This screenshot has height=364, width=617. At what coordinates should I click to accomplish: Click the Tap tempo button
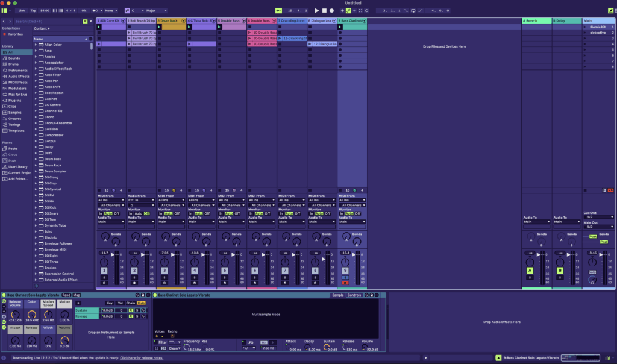[33, 11]
